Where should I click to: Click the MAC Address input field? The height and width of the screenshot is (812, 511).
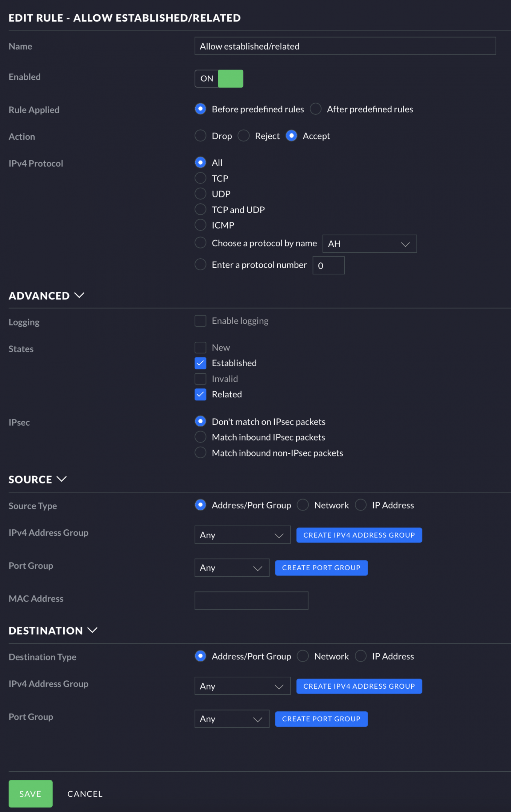(x=251, y=600)
